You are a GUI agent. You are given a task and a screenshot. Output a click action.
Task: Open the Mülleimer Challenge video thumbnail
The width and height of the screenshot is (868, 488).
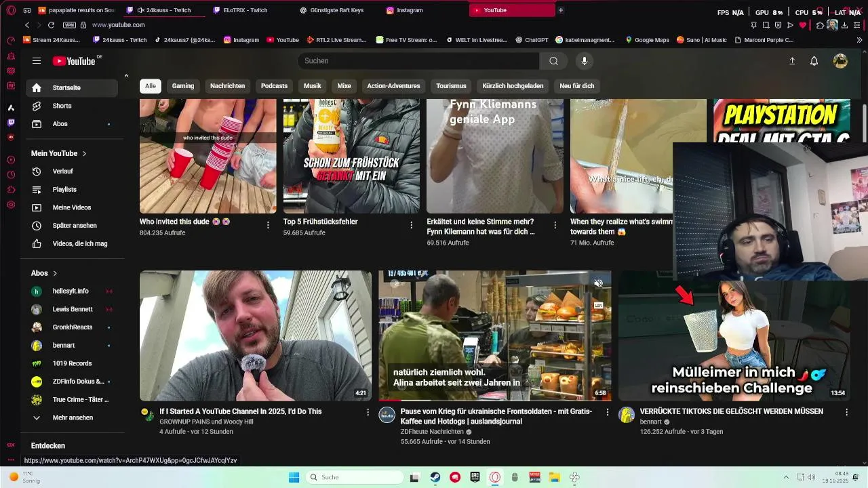coord(734,335)
